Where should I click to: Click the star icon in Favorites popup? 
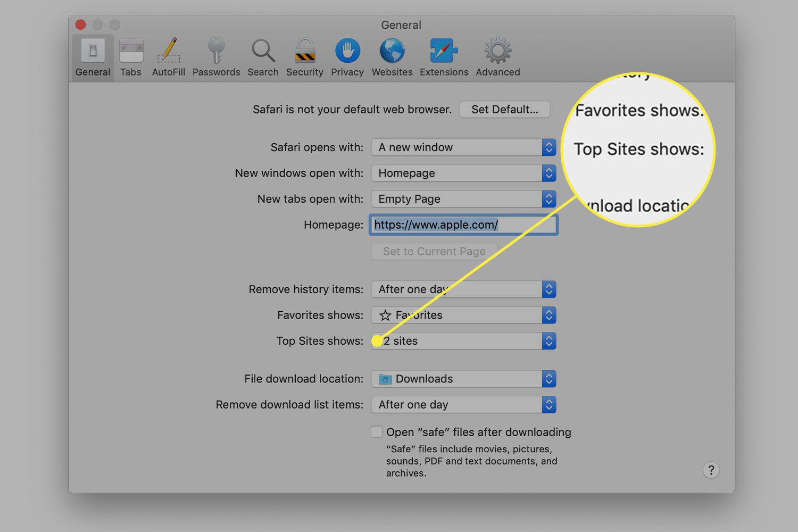385,315
